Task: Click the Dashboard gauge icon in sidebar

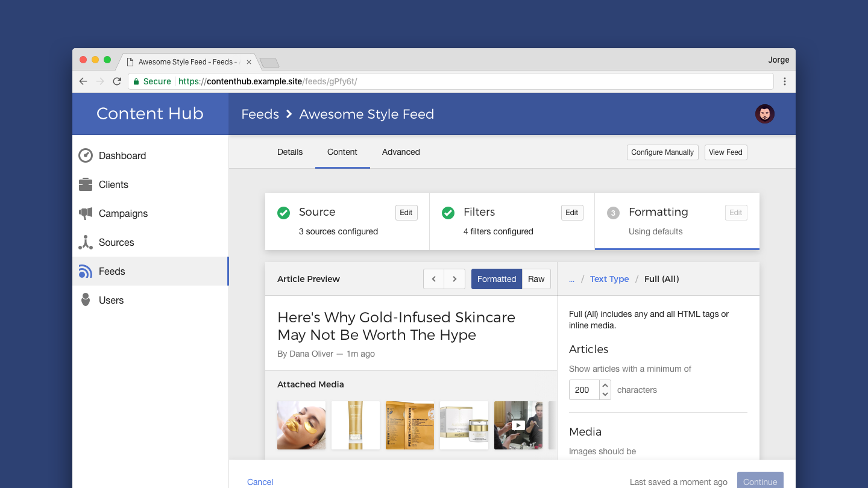Action: coord(86,155)
